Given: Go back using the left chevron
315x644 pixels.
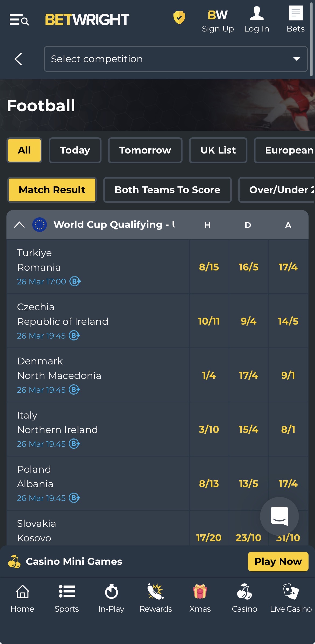Looking at the screenshot, I should pos(18,59).
